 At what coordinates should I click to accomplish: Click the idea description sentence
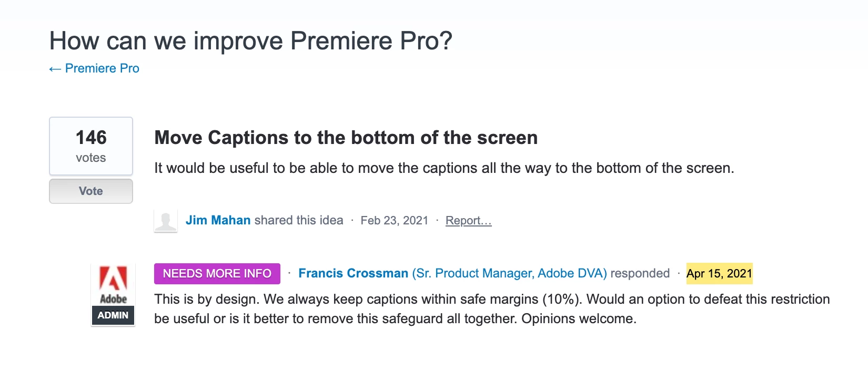443,168
